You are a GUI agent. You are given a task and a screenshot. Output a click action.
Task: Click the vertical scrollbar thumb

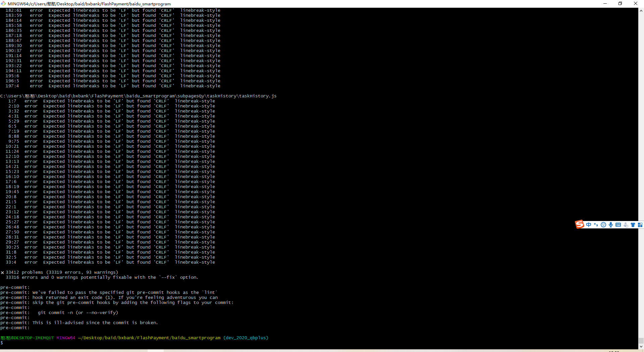(641, 341)
